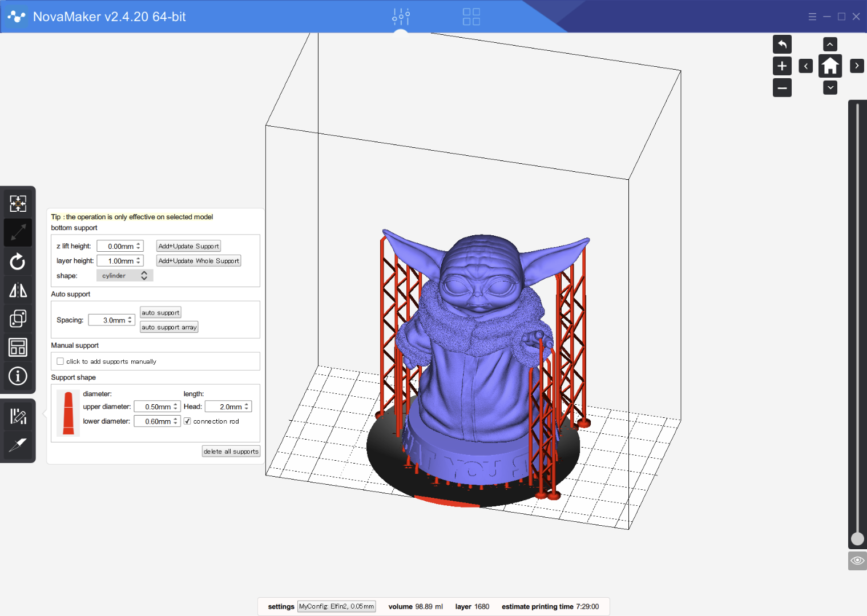Uncheck the connection rod checkbox
The image size is (867, 616).
pyautogui.click(x=187, y=421)
